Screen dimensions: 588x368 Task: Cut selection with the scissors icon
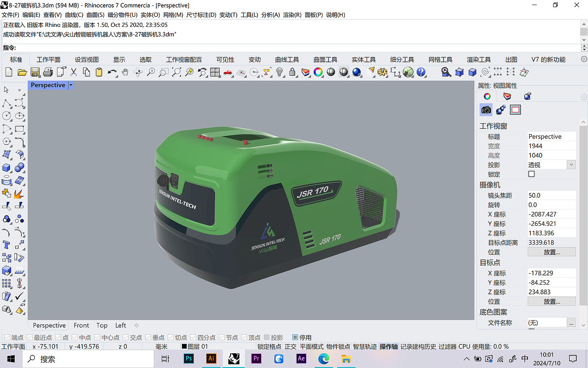(x=73, y=72)
